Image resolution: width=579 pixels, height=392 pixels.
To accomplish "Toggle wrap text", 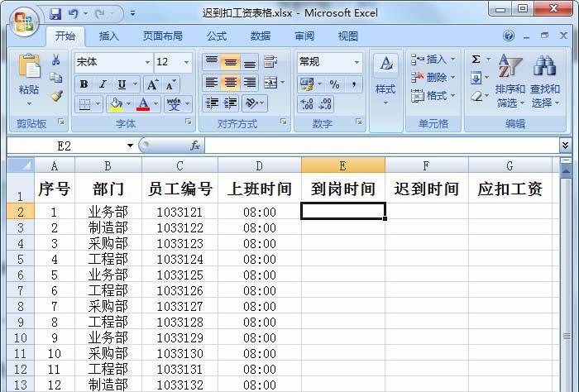I will click(270, 62).
